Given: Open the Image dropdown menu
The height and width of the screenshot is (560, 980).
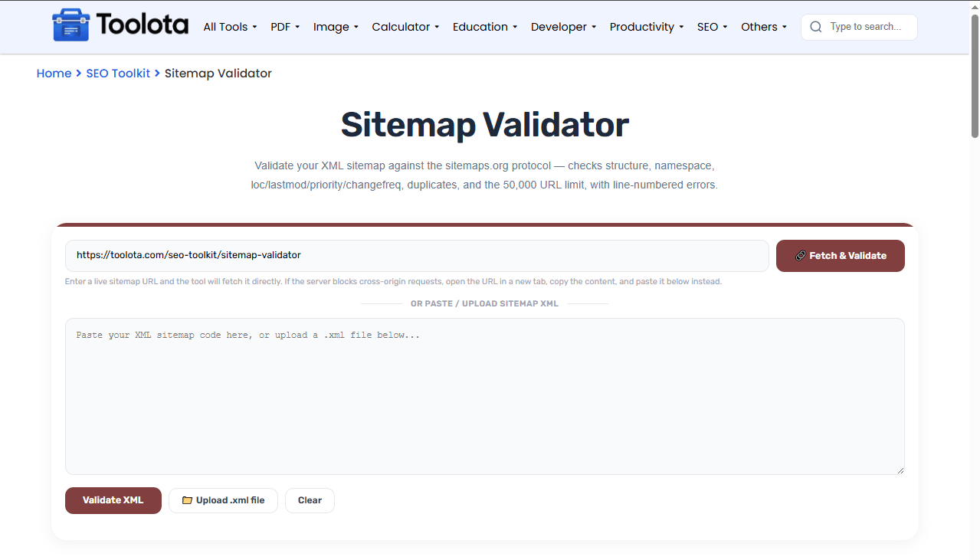Looking at the screenshot, I should 336,27.
